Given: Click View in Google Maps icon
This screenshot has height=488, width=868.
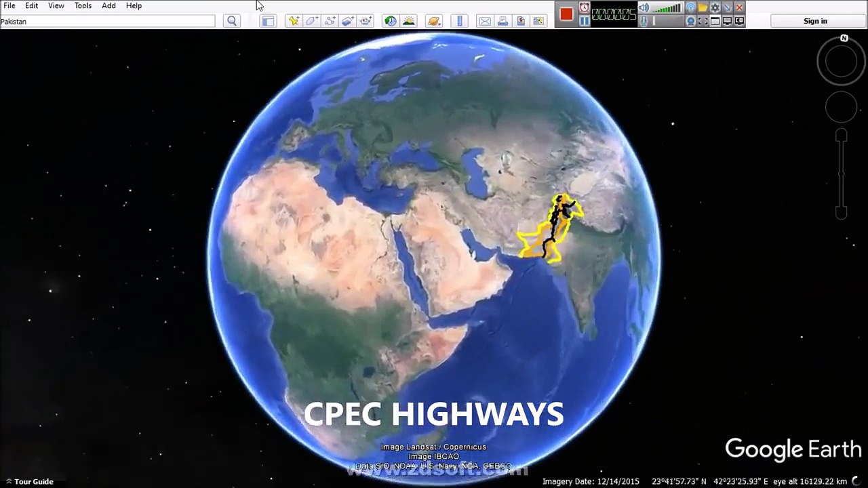Looking at the screenshot, I should pos(538,21).
